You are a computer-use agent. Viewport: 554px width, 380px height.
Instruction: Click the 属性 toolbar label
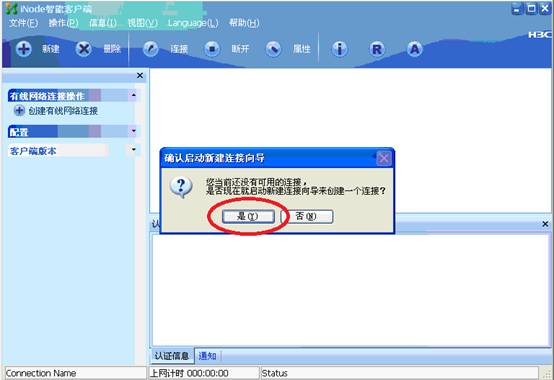302,49
